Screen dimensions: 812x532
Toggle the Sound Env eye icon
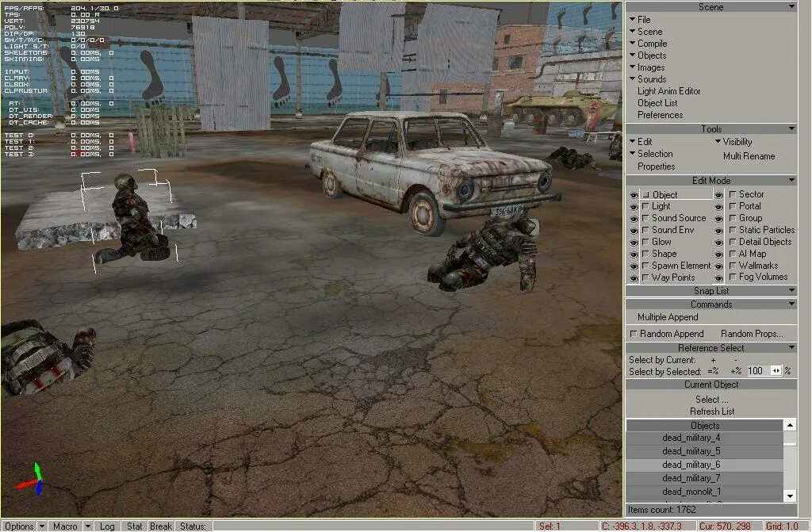click(x=634, y=231)
